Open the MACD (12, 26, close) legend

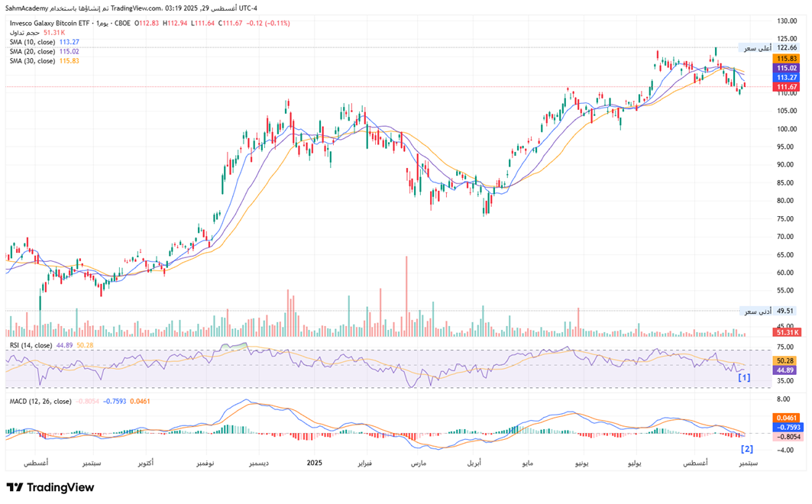40,401
